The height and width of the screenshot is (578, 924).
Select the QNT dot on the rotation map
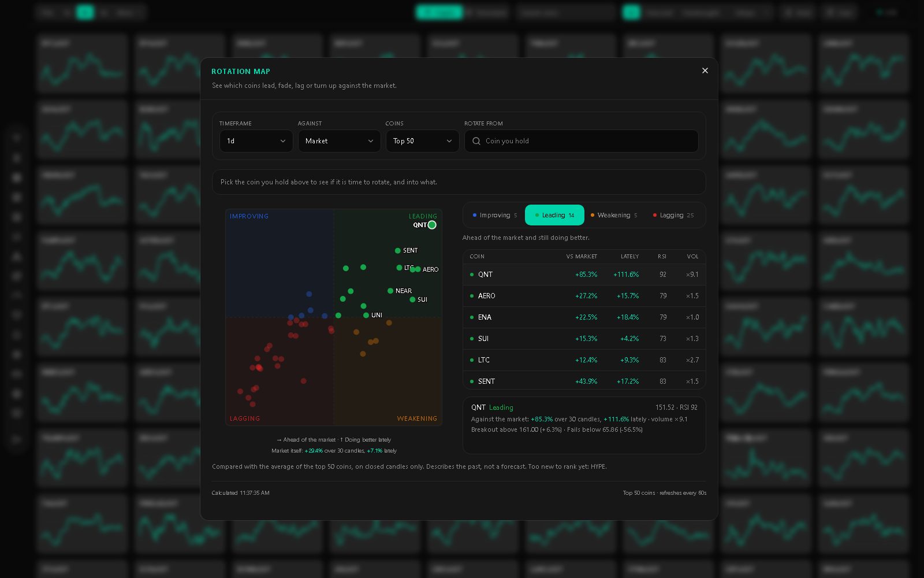[432, 225]
